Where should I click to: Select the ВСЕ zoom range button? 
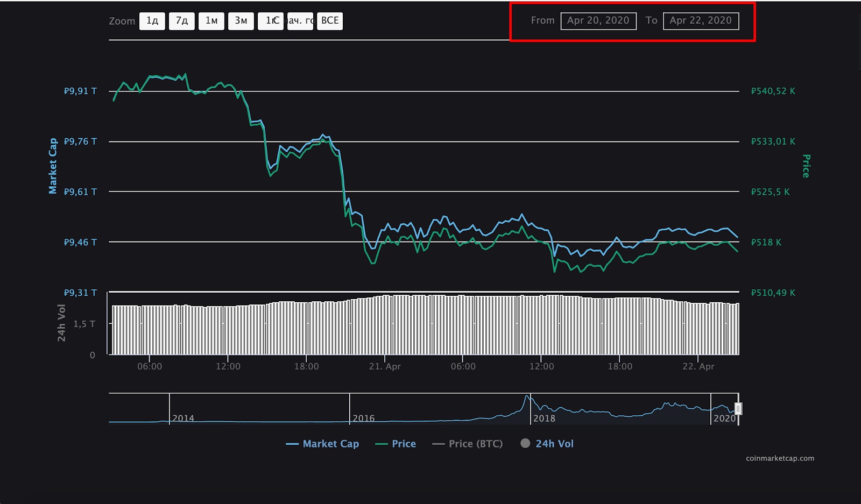pyautogui.click(x=330, y=21)
